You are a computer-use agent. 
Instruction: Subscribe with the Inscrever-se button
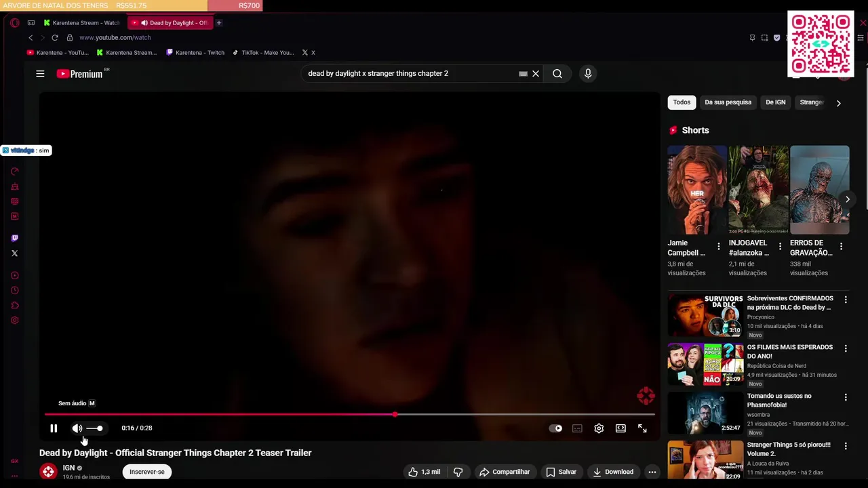coord(147,472)
